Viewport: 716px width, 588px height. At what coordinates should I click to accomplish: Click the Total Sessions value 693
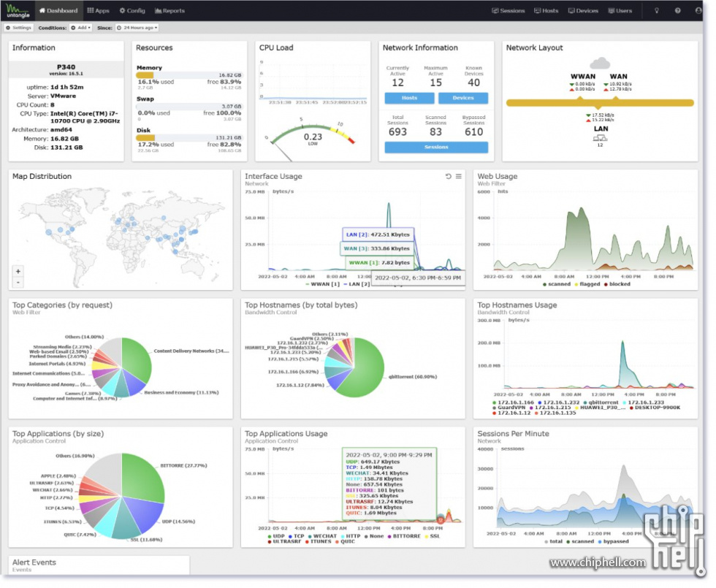coord(397,132)
